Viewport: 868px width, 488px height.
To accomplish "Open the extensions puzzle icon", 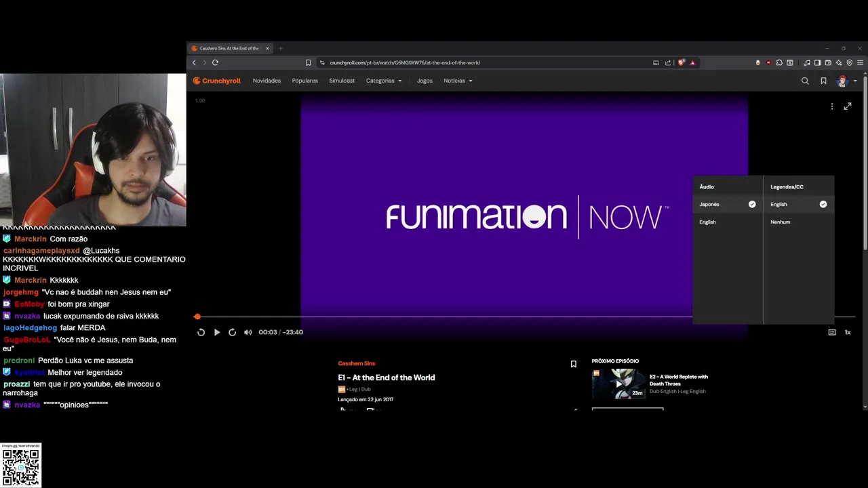I will tap(779, 62).
